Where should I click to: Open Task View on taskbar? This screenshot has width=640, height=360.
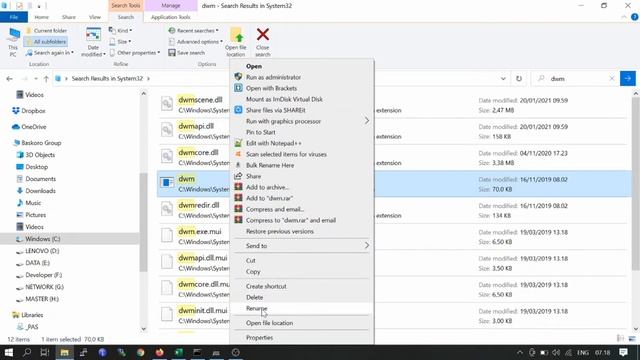click(x=45, y=352)
